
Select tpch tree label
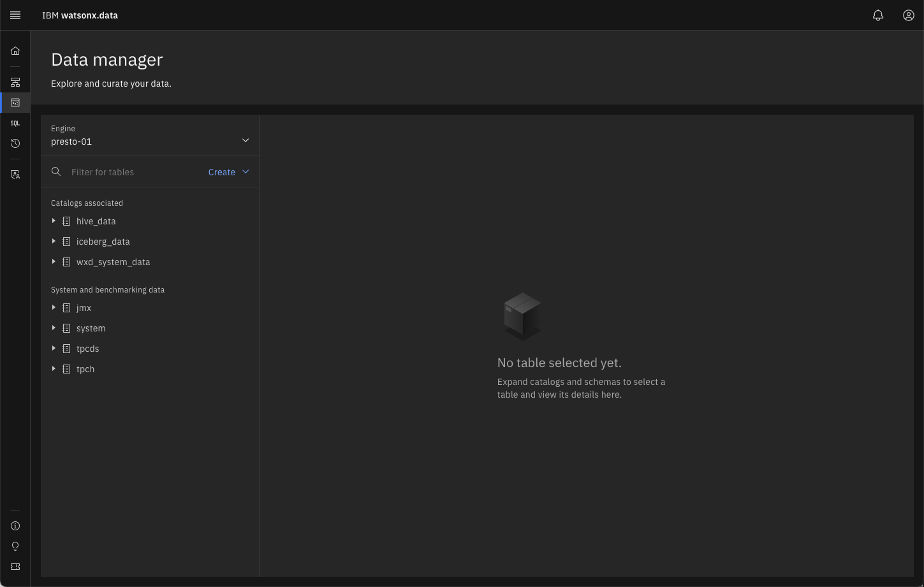click(85, 369)
